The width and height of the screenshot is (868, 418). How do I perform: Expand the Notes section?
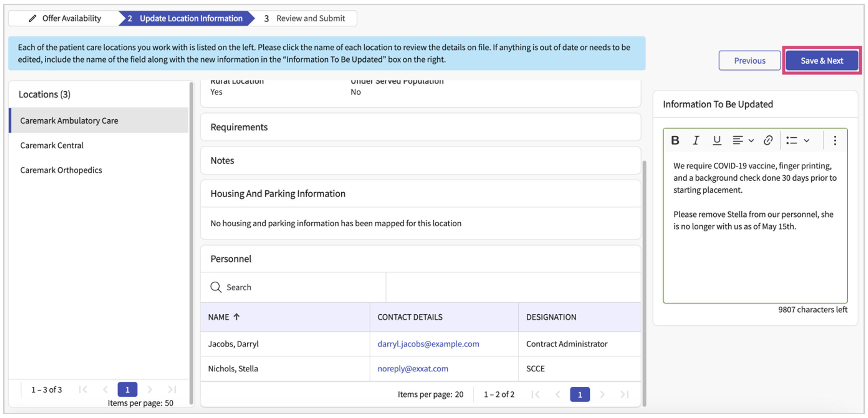[x=223, y=160]
